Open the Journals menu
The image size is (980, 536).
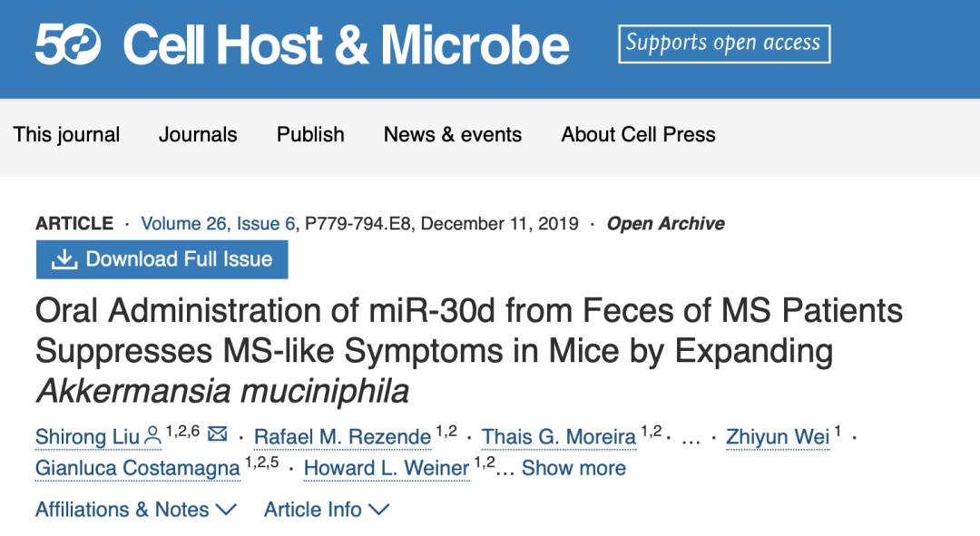pyautogui.click(x=198, y=134)
